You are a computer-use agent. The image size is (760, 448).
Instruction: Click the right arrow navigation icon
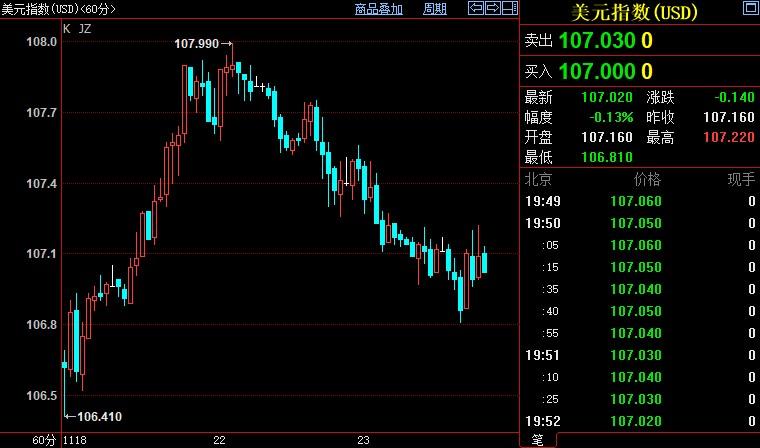click(492, 9)
